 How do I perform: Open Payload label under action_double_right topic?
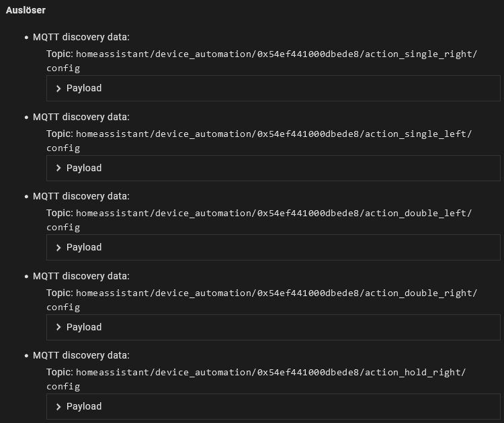point(84,327)
